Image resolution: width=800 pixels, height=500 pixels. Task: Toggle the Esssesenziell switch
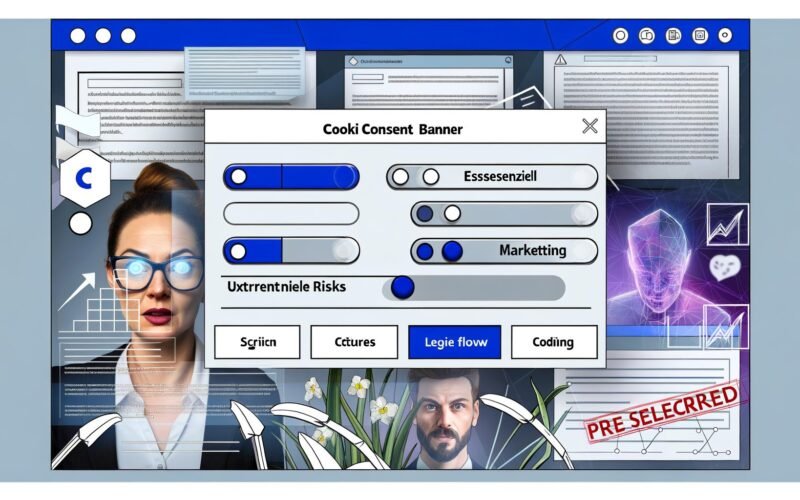point(492,177)
